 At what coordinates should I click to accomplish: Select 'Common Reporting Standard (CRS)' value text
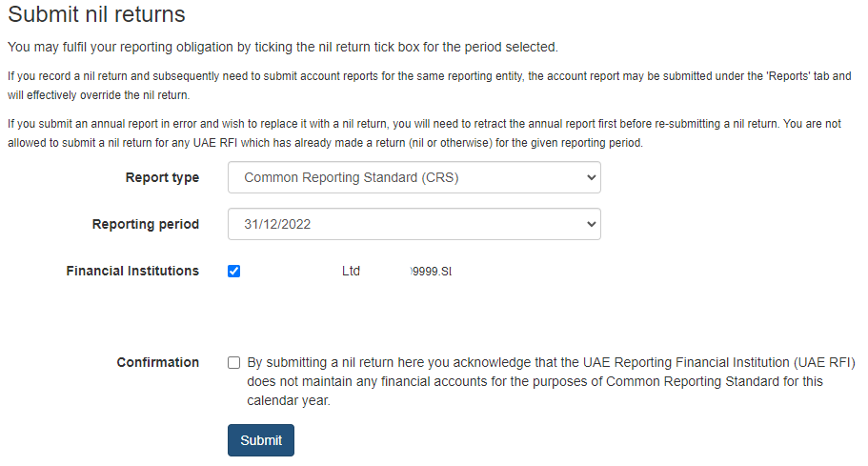pyautogui.click(x=352, y=177)
